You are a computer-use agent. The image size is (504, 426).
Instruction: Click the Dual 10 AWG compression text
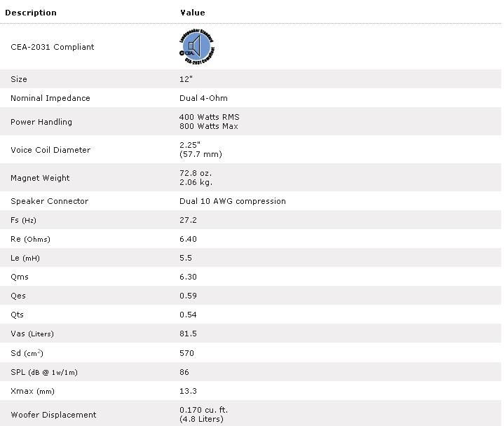233,201
